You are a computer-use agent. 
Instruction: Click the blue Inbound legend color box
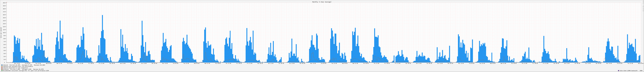(x=2, y=65)
